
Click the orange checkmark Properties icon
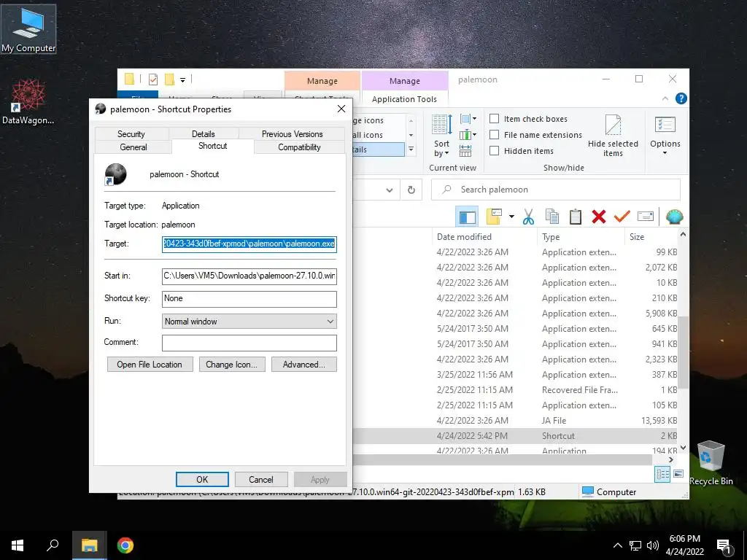point(622,217)
